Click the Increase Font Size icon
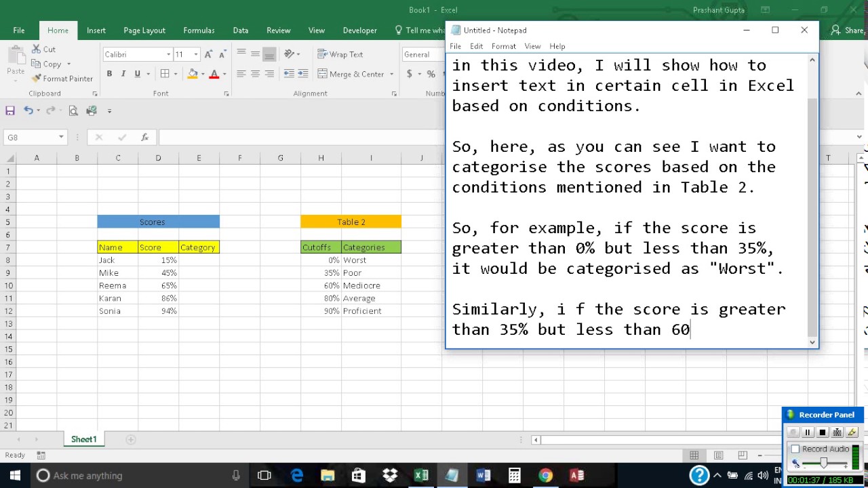This screenshot has width=868, height=488. [x=209, y=54]
